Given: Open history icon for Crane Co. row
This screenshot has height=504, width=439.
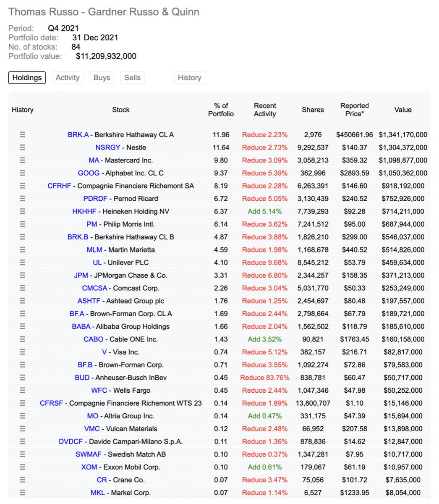Looking at the screenshot, I should click(x=23, y=480).
